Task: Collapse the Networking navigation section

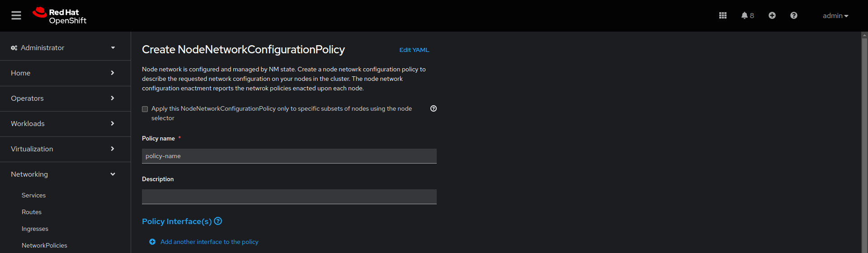Action: (65, 174)
